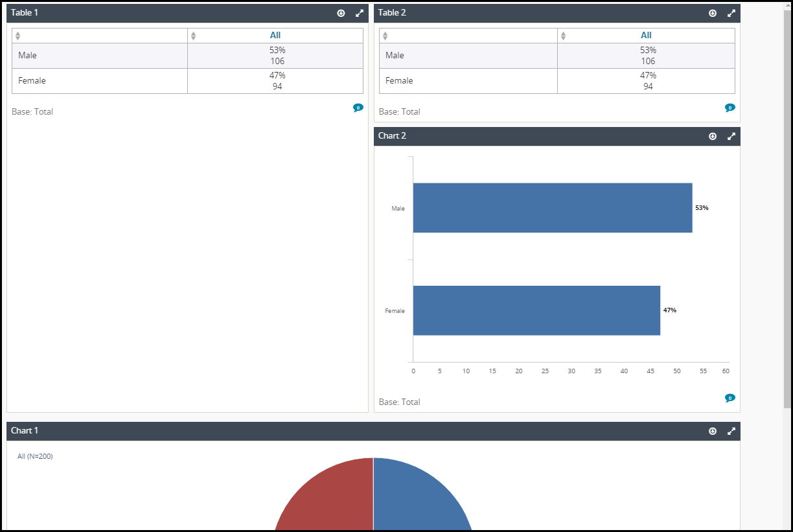Click the Table 2 panel title
The width and height of the screenshot is (793, 532).
pyautogui.click(x=392, y=13)
